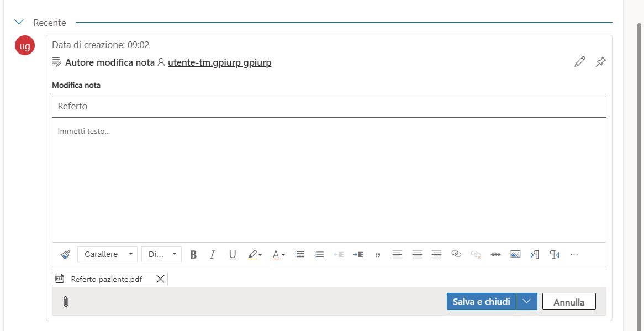
Task: Toggle underline formatting
Action: point(233,254)
